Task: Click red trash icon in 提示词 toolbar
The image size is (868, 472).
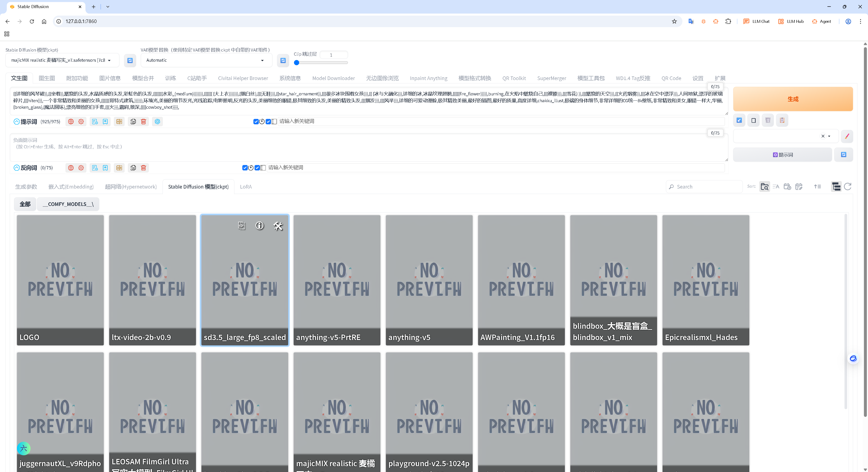Action: [144, 122]
